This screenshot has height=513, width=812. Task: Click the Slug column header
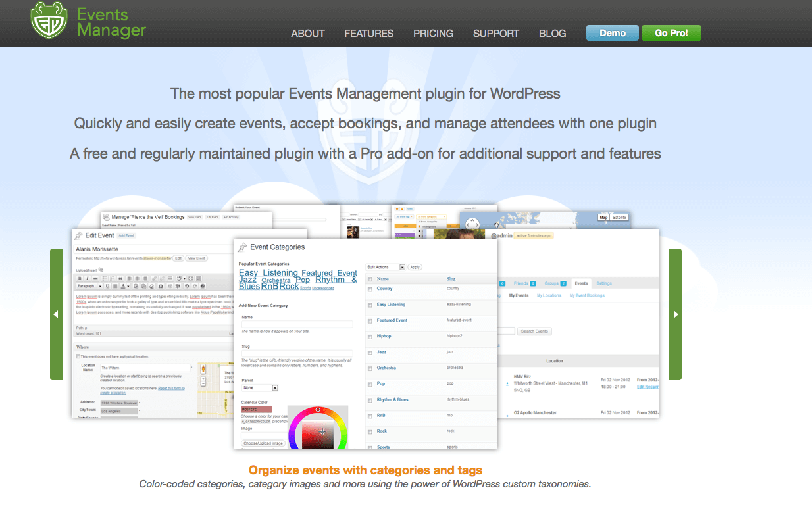[x=451, y=279]
